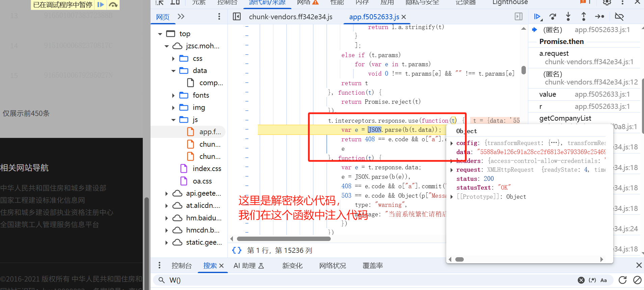Show more navigator tabs chevron

pos(181,17)
